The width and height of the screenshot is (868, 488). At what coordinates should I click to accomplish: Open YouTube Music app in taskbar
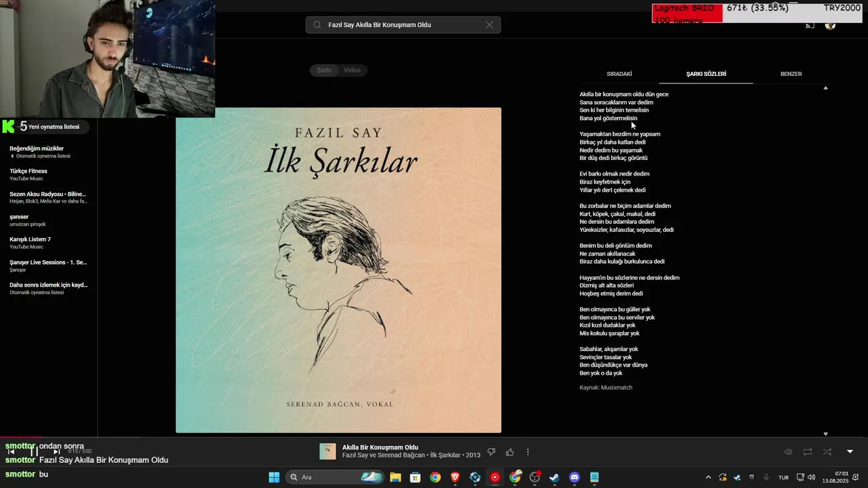pos(495,477)
